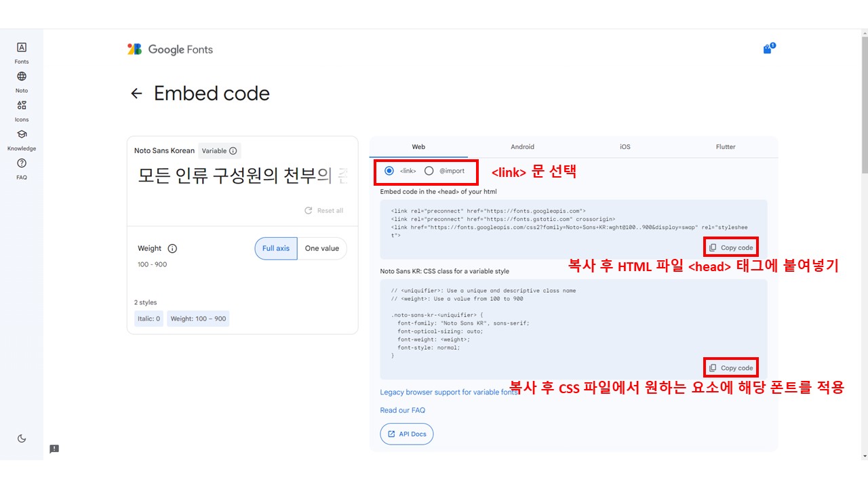The height and width of the screenshot is (488, 868).
Task: Click the Google Fonts logo
Action: [x=170, y=49]
